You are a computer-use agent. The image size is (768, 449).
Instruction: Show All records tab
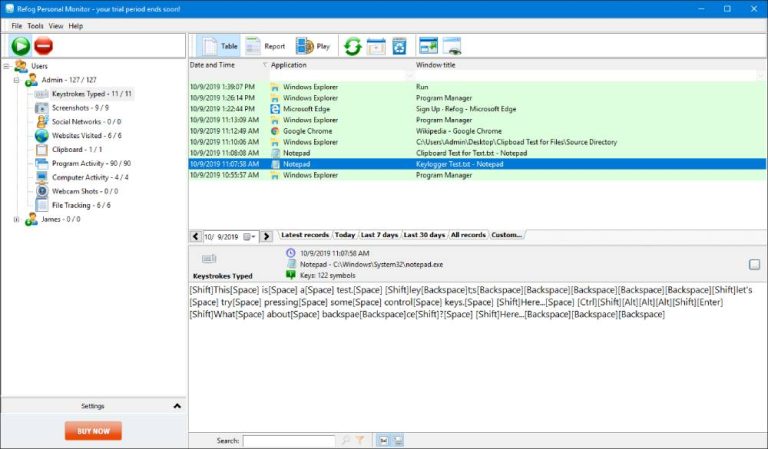[x=468, y=235]
